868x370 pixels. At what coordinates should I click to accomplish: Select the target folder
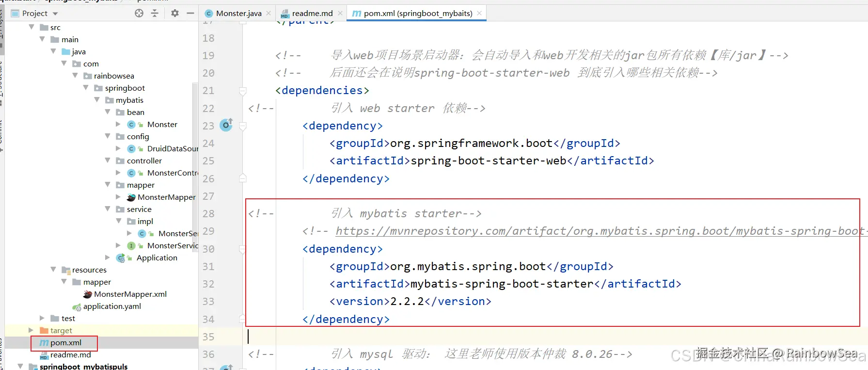[61, 331]
